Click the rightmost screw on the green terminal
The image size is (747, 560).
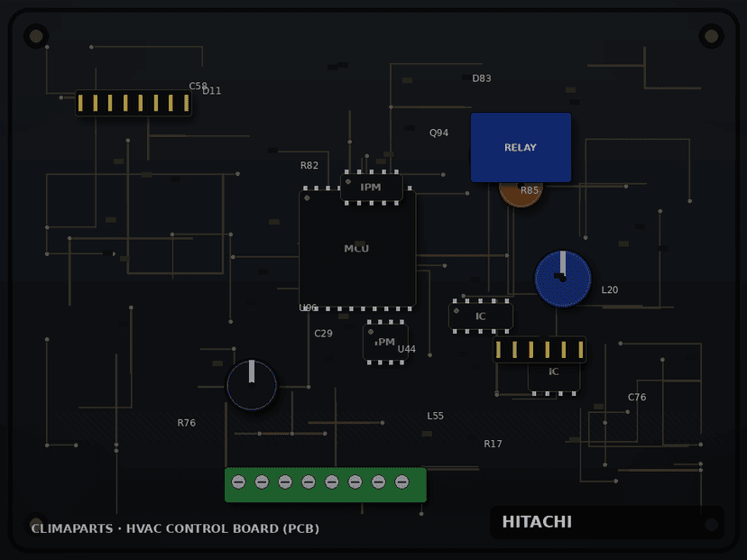pyautogui.click(x=401, y=482)
